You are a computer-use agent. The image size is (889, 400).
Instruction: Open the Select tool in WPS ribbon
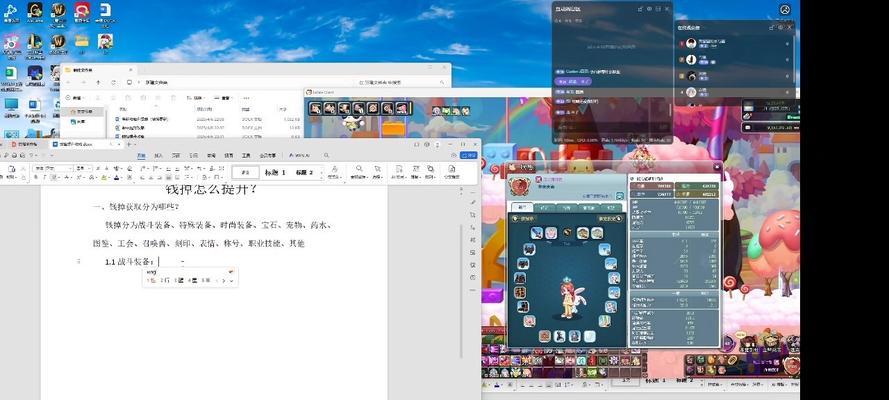376,169
